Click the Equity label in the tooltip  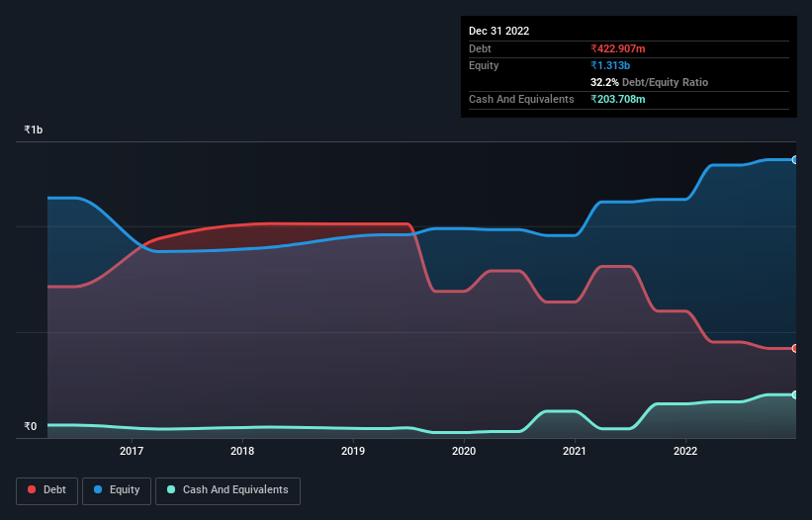pos(484,65)
